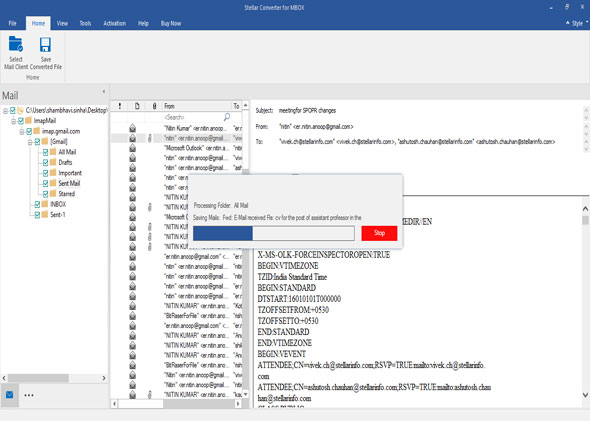Click the root mailbox path icon in tree
Screen dimensions: 590x421
coord(20,110)
